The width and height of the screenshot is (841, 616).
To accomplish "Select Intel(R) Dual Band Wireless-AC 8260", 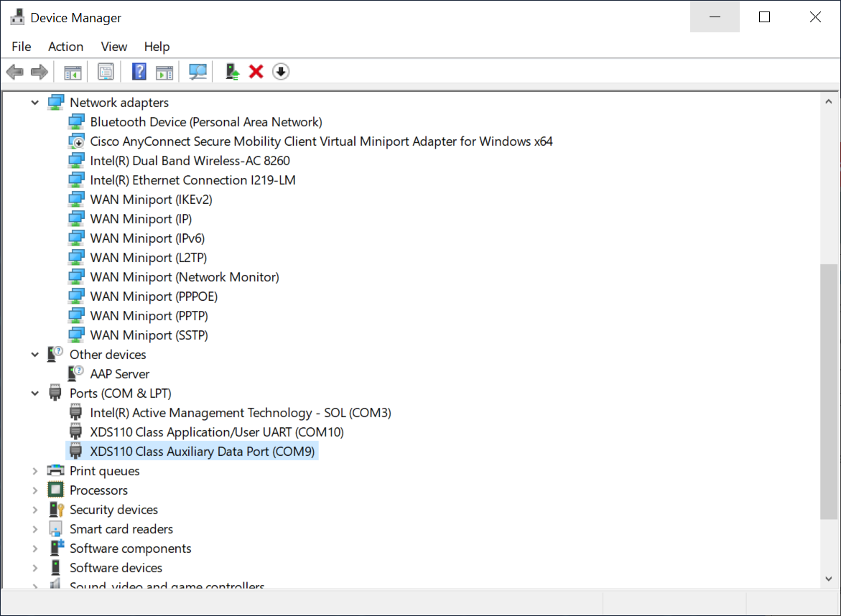I will coord(190,161).
